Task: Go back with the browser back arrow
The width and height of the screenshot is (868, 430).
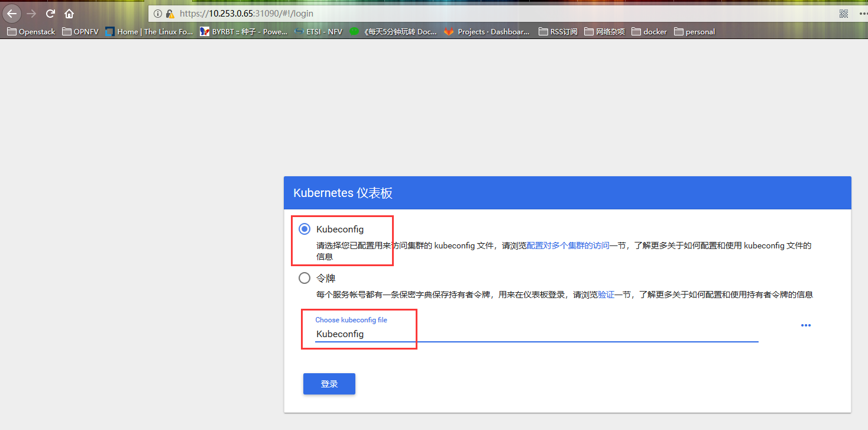Action: point(12,13)
